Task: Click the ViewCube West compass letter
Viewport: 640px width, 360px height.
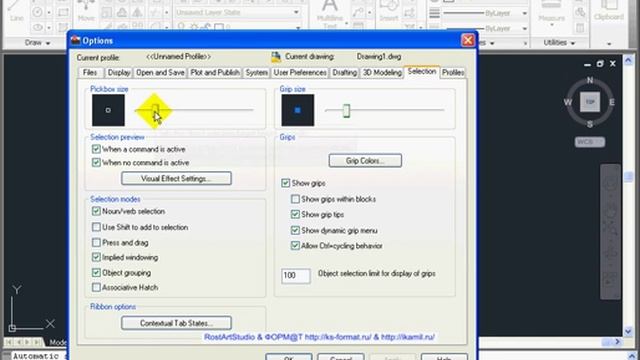Action: 568,102
